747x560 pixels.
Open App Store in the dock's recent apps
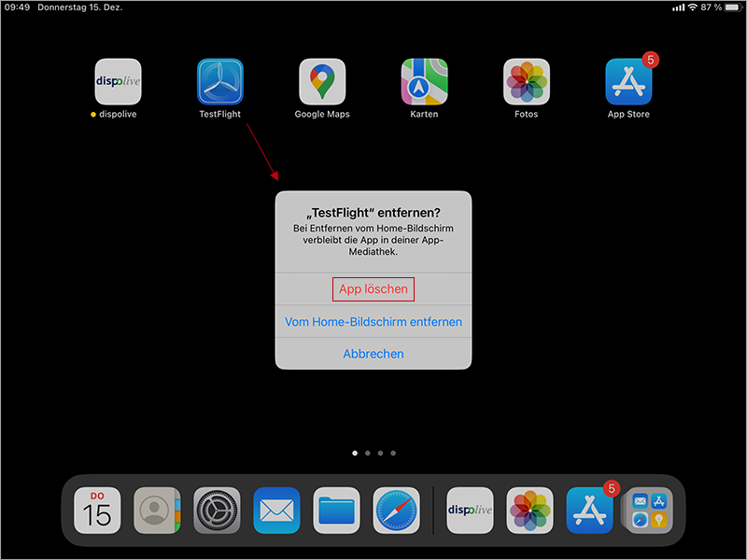pyautogui.click(x=589, y=510)
